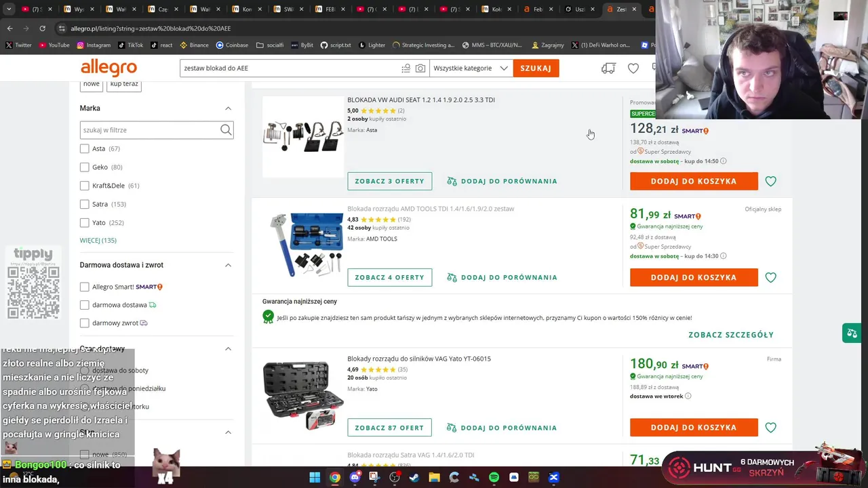Add BLOKADA VW AUDI SEAT offer to favorites
The height and width of the screenshot is (488, 868).
pos(770,181)
